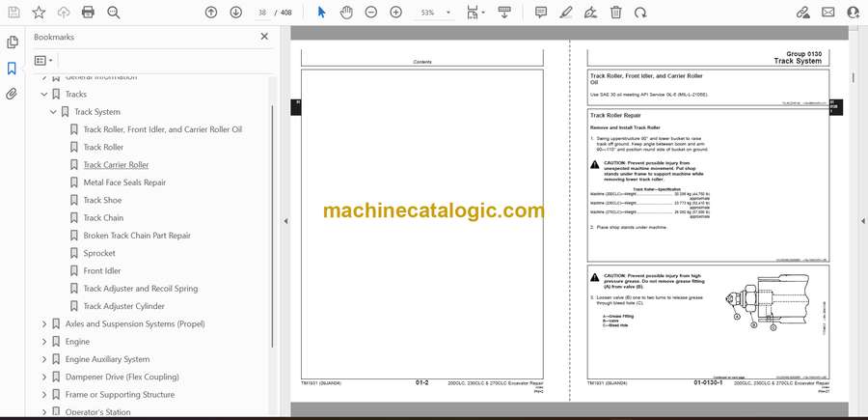This screenshot has height=420, width=868.
Task: Close the Bookmarks panel
Action: 264,37
